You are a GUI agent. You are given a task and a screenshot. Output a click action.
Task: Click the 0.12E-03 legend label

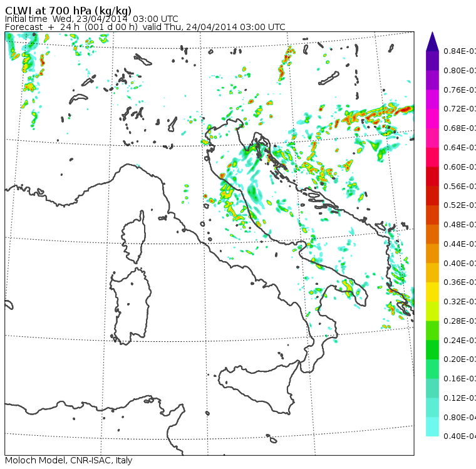460,398
